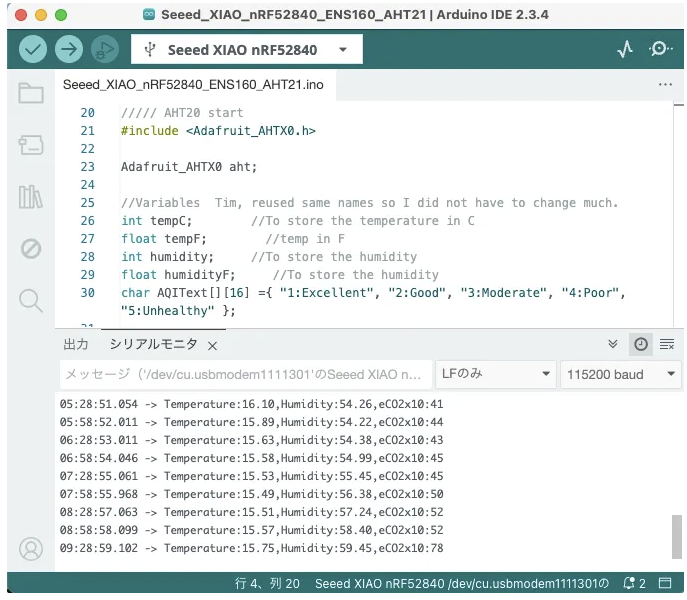Click the cursor position 行 4、列 20
This screenshot has width=687, height=600.
click(267, 583)
